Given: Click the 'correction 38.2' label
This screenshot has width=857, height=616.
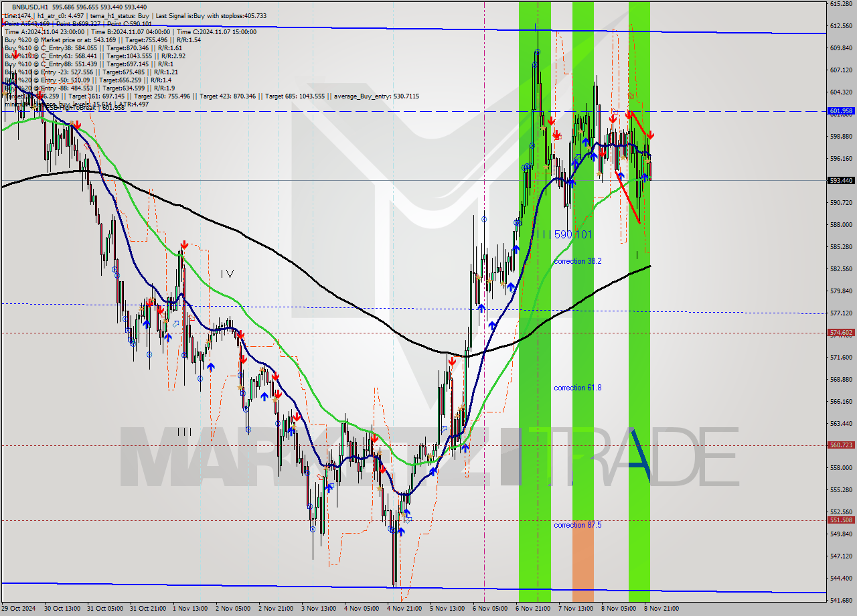Looking at the screenshot, I should (x=577, y=261).
